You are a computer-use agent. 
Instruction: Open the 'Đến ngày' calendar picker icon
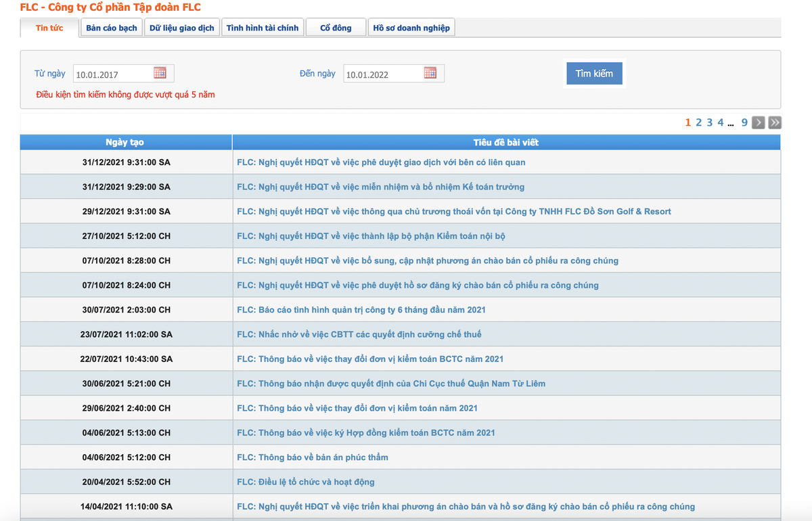(x=430, y=72)
